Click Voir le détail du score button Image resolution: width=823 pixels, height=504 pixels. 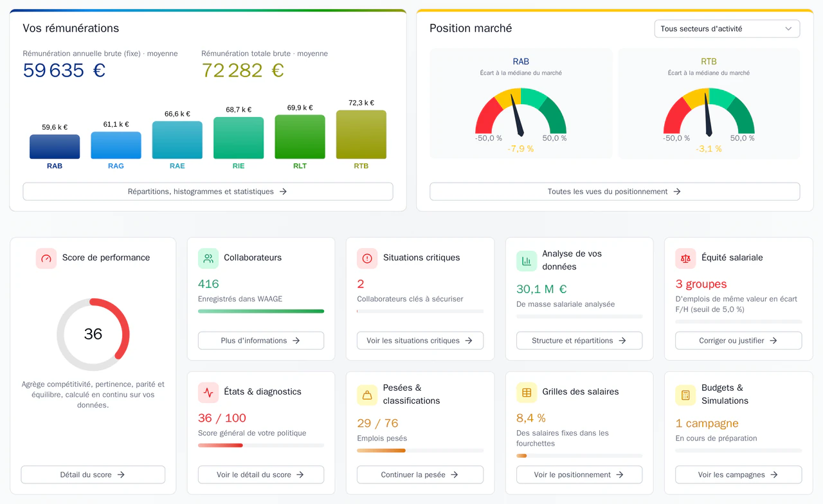[x=261, y=474]
